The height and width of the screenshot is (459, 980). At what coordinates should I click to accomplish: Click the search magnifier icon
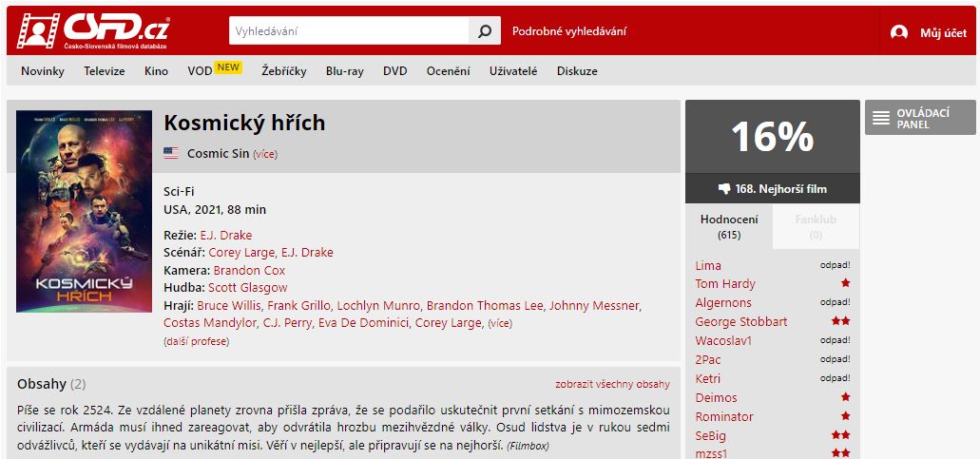485,30
